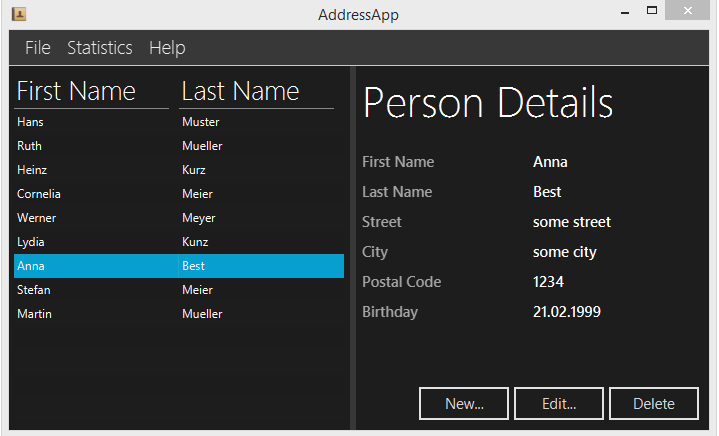This screenshot has width=719, height=436.
Task: Open the Help menu
Action: click(x=167, y=48)
